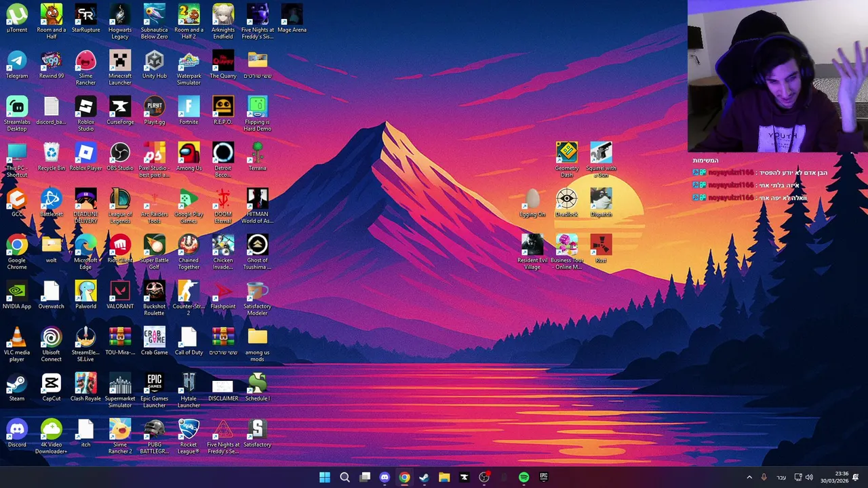Open Buckshot Roulette shortcut
Viewport: 868px width, 488px height.
154,298
